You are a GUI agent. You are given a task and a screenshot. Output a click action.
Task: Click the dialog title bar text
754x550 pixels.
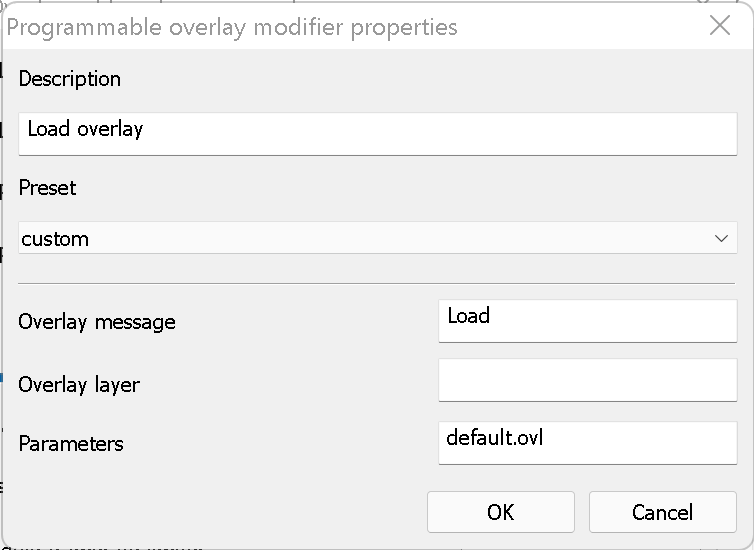tap(232, 27)
